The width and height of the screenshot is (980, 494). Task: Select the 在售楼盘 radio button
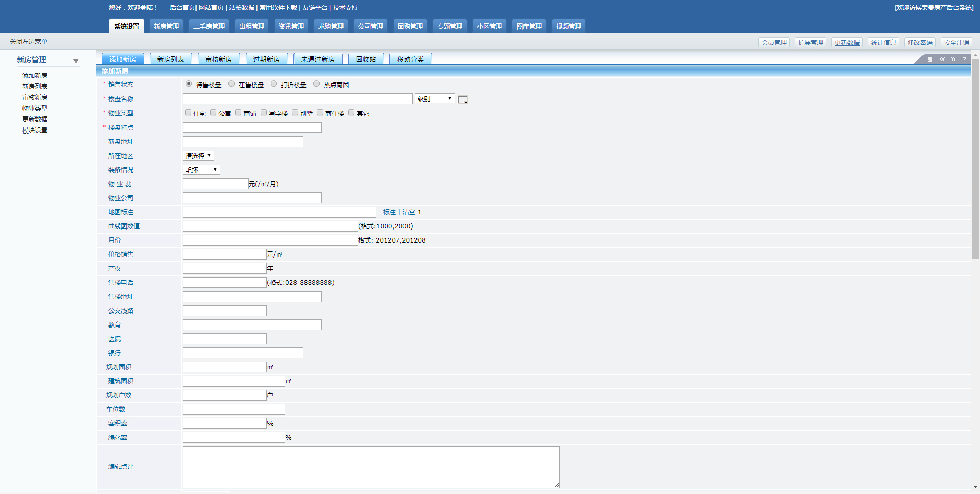point(231,84)
